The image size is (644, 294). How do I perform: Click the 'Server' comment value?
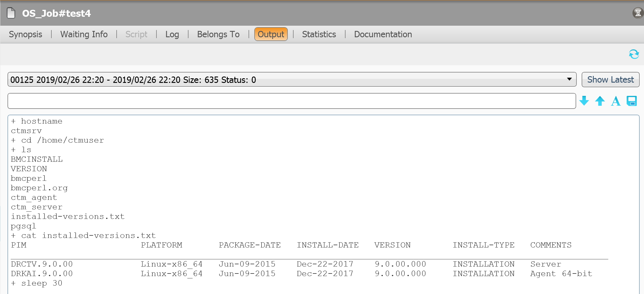point(546,264)
